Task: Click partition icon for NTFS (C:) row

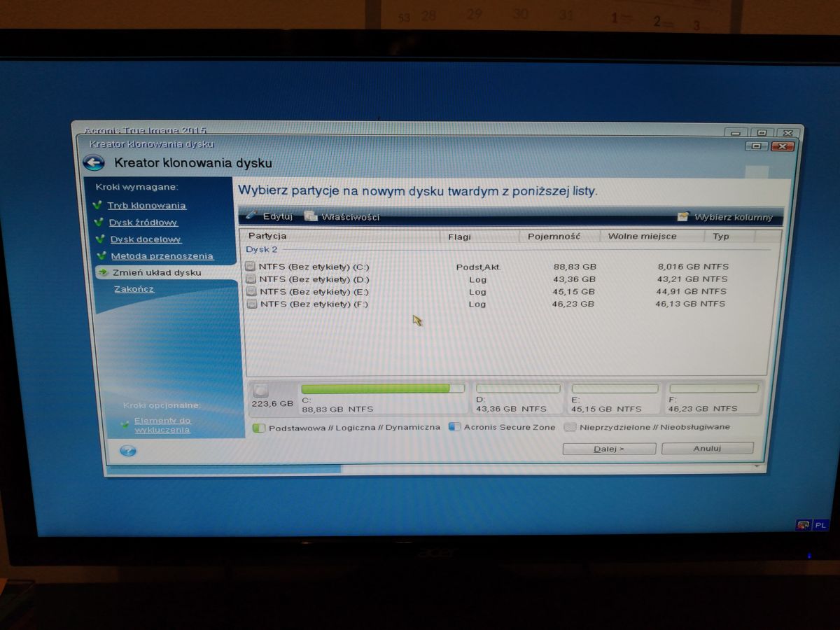Action: click(251, 267)
